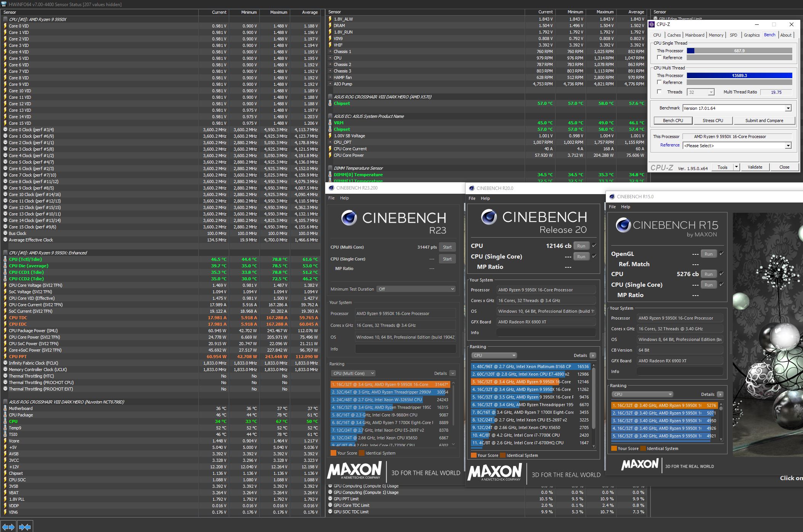Open the R20 ranking Details arrow
Screen dimensions: 803x532
593,355
